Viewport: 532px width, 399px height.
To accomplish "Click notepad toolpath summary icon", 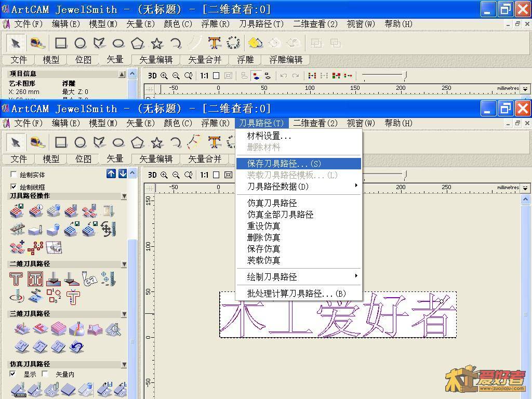I will [109, 211].
